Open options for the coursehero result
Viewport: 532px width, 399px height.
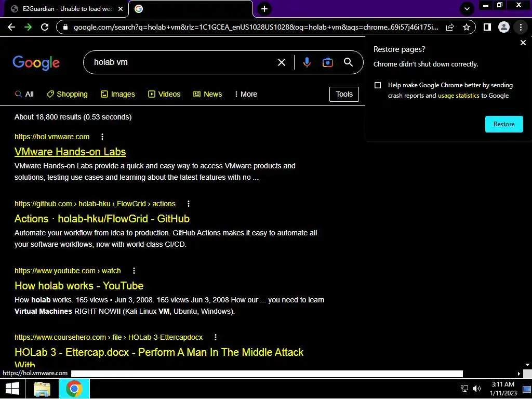(x=216, y=337)
